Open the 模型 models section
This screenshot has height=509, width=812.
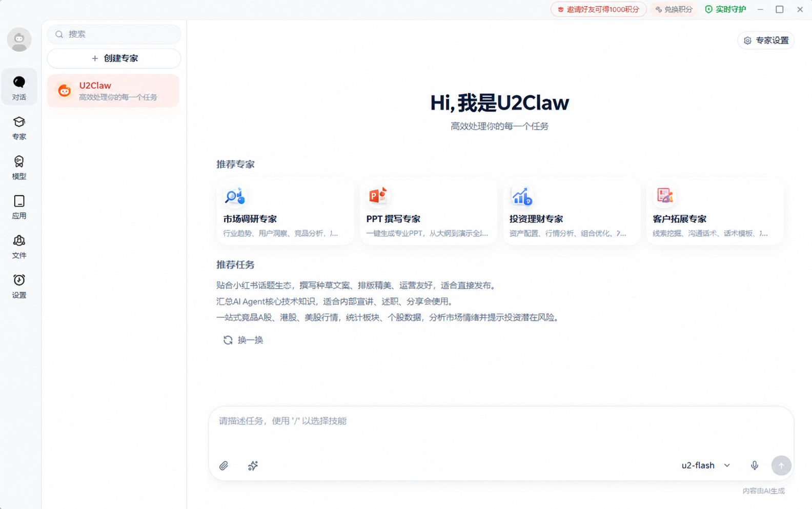tap(19, 167)
